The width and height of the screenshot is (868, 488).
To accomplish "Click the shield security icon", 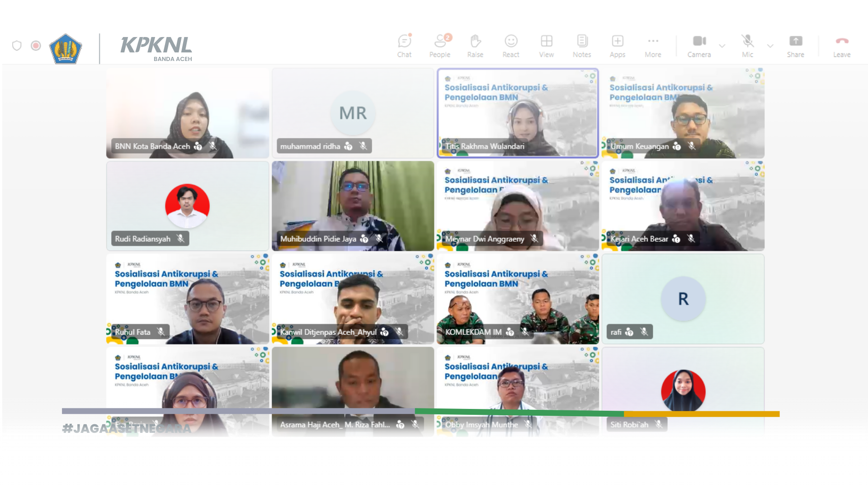I will tap(17, 46).
